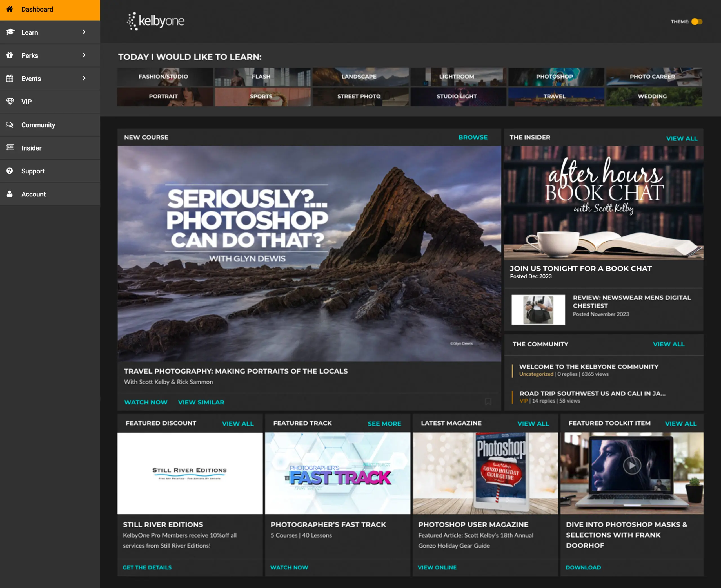Click the Learn graduation cap icon

(10, 32)
